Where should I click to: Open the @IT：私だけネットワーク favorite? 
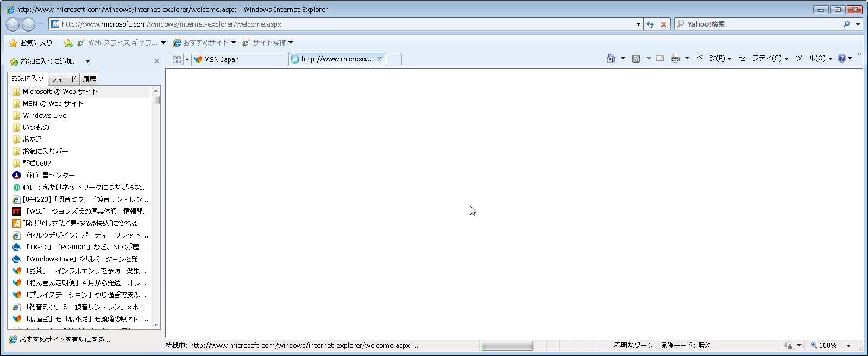pyautogui.click(x=80, y=188)
